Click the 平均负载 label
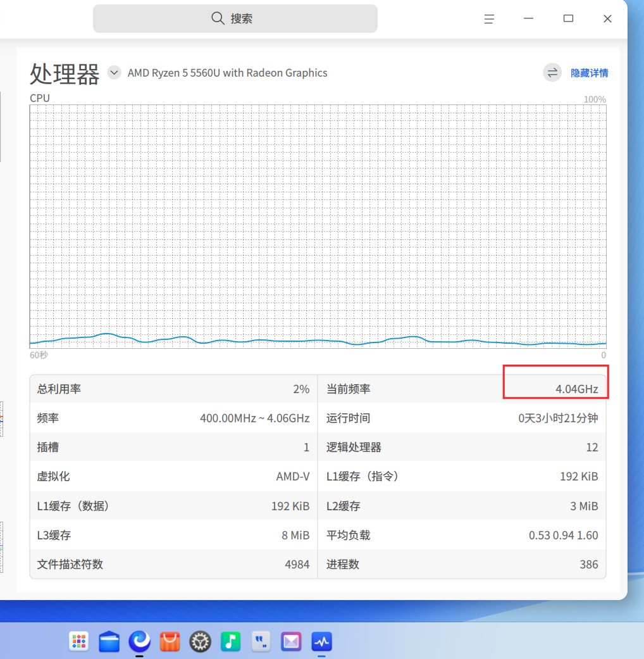Screen dimensions: 644x659 349,535
